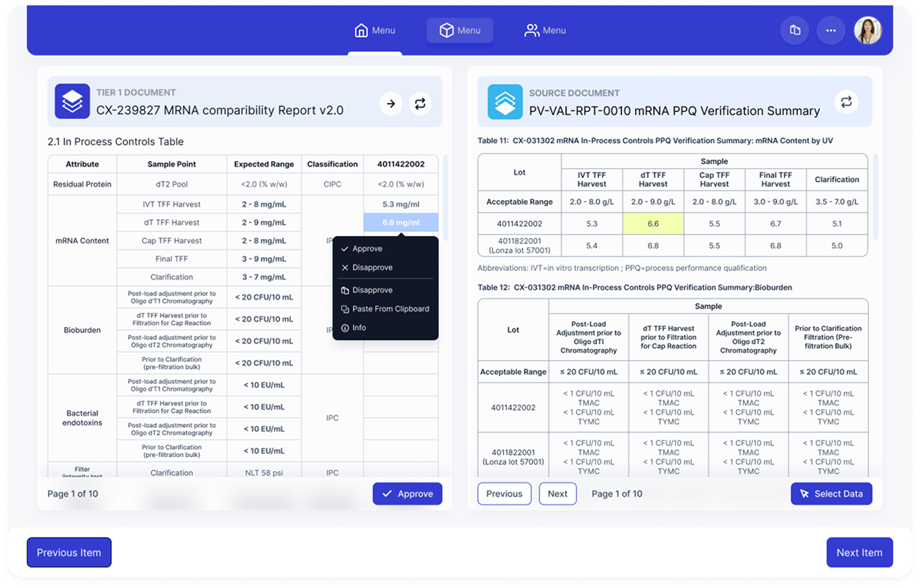The image size is (920, 588).
Task: Click the Tier 1 Document layers icon
Action: point(72,102)
